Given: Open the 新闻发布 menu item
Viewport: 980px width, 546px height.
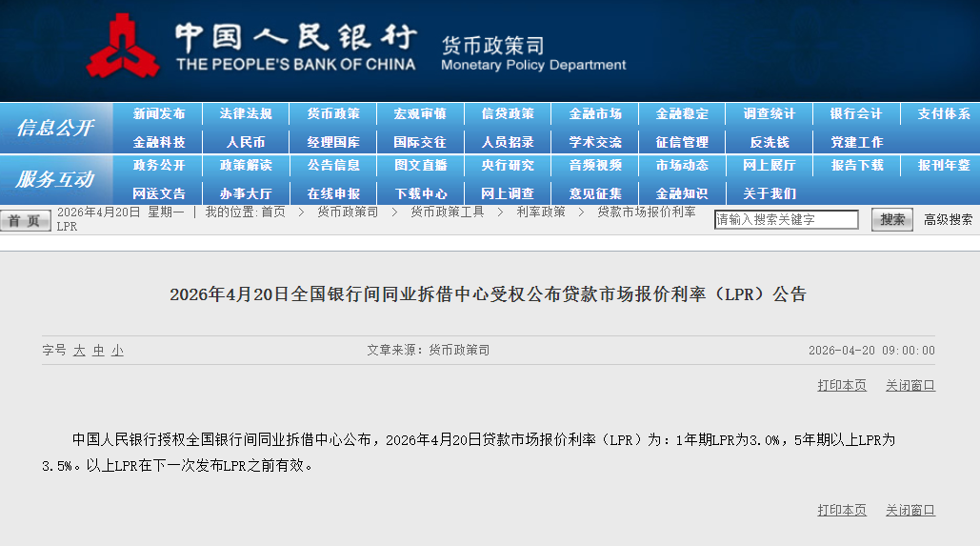Looking at the screenshot, I should pos(159,113).
